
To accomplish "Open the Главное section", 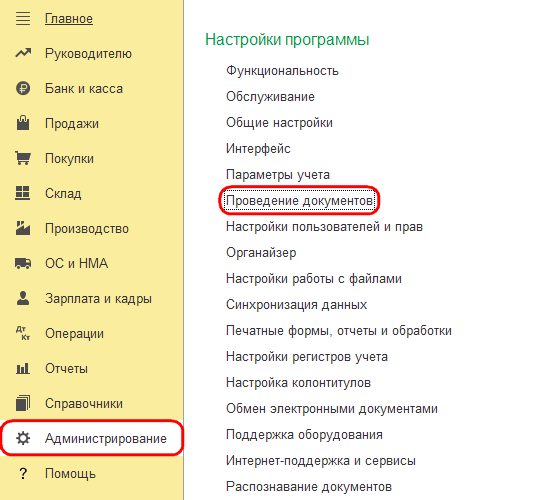I will (x=69, y=19).
